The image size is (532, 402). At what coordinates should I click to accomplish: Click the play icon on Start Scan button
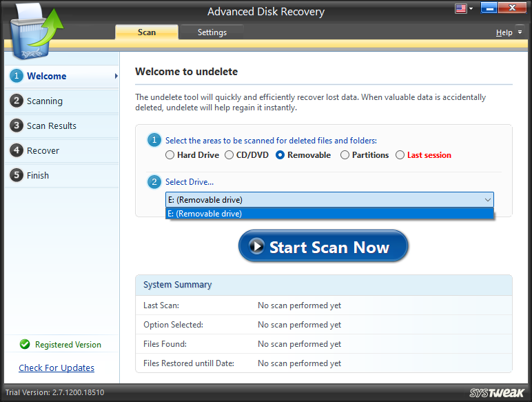coord(256,247)
